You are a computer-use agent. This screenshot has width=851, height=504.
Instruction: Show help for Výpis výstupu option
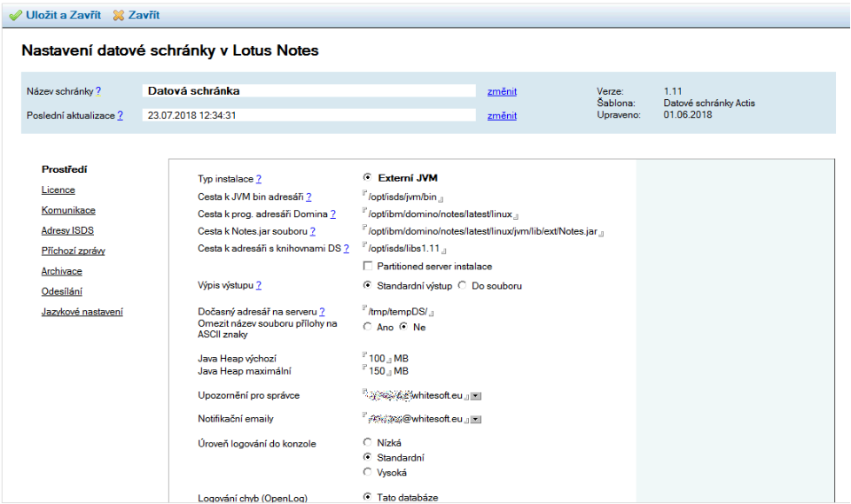(259, 286)
